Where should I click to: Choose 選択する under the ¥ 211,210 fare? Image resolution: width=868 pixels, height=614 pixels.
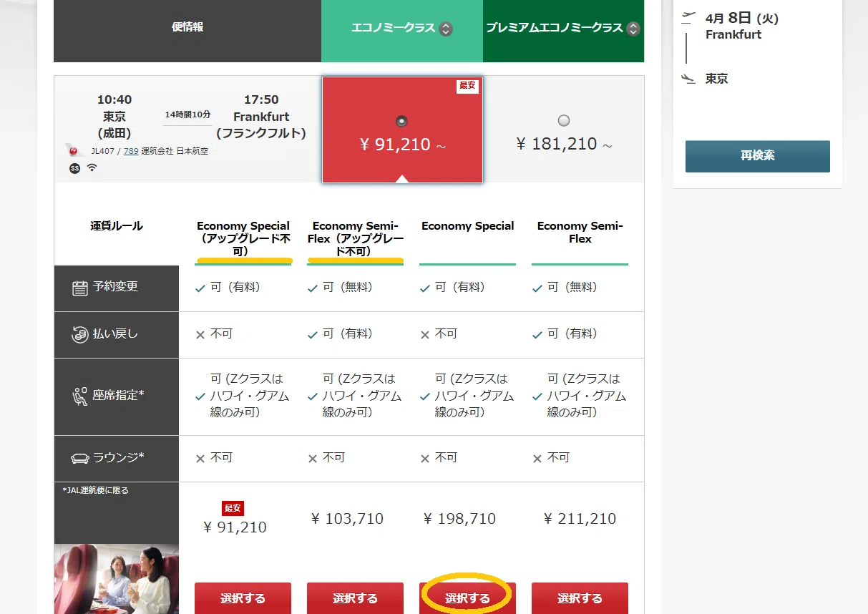coord(580,598)
